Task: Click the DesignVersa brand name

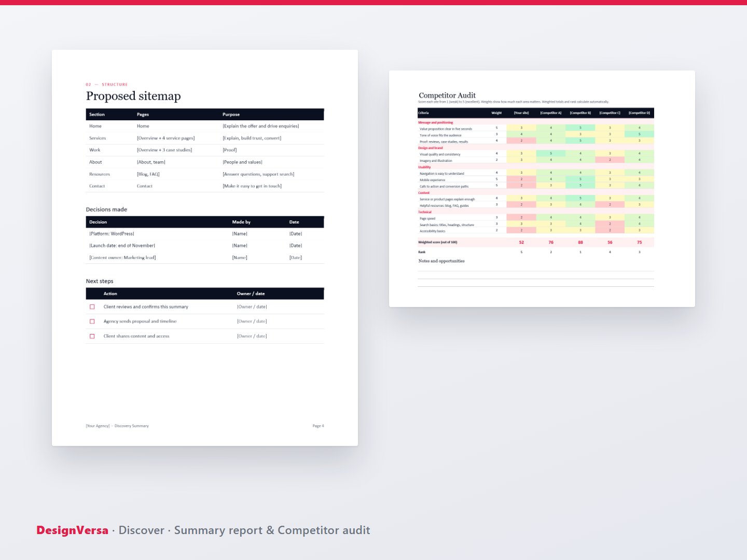Action: [73, 530]
